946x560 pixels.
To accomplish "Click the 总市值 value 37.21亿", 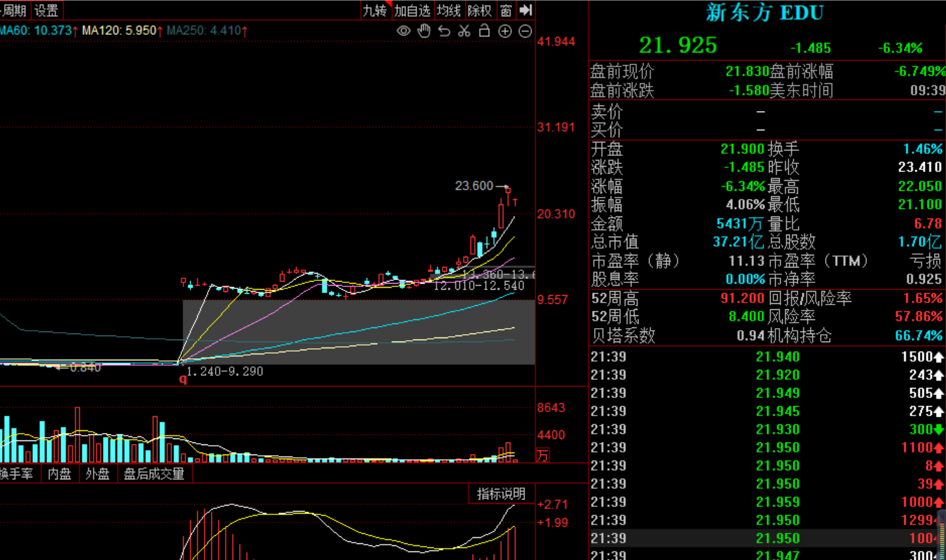I will [x=738, y=242].
